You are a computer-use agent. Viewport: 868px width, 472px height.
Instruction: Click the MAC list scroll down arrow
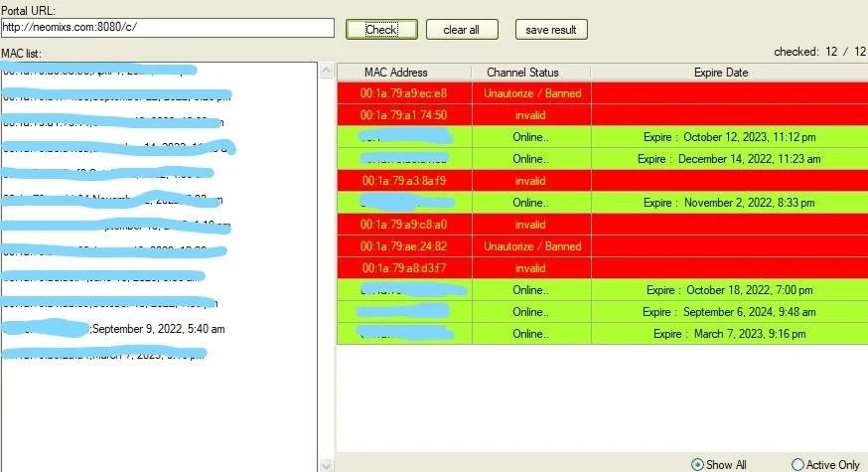(326, 465)
